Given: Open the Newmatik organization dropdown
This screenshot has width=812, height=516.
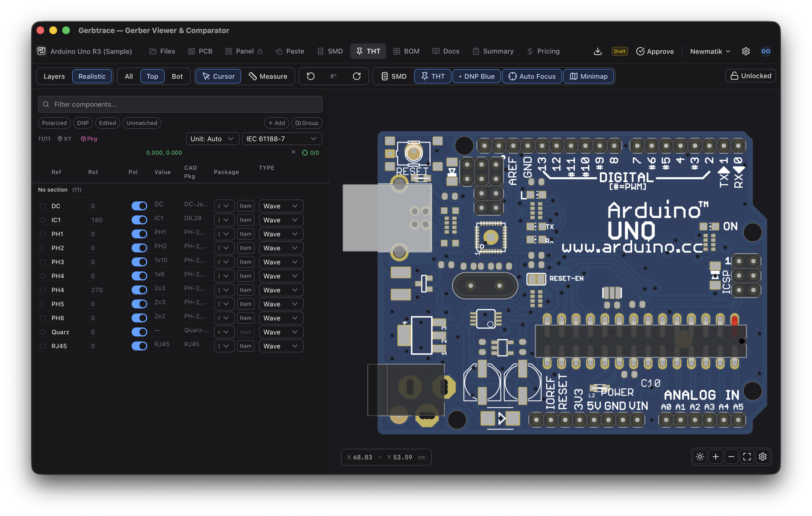Looking at the screenshot, I should coord(710,51).
